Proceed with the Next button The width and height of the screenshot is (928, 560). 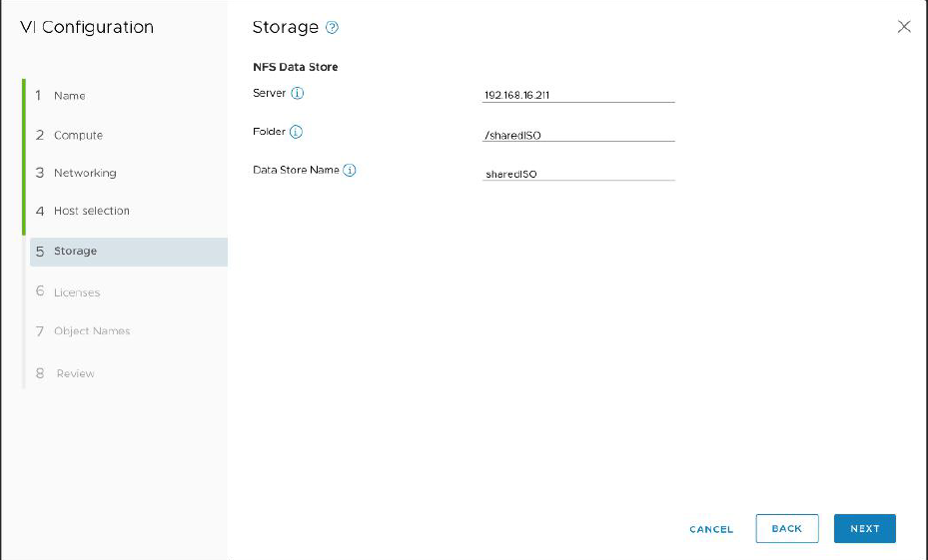864,529
